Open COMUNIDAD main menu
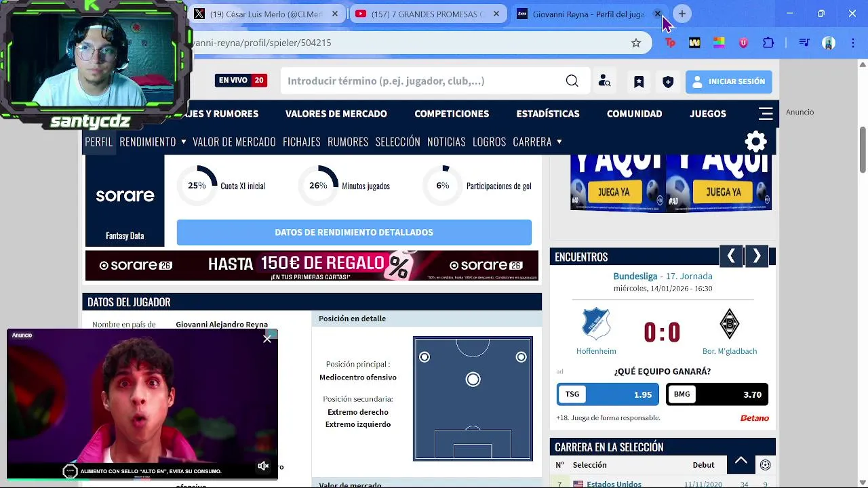The height and width of the screenshot is (488, 868). click(x=634, y=114)
